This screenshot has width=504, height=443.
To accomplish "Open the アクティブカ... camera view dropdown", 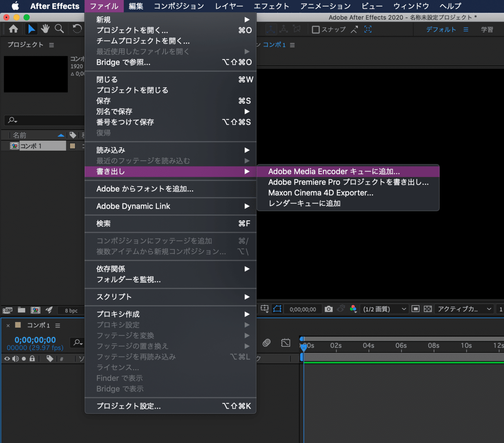I will click(465, 309).
